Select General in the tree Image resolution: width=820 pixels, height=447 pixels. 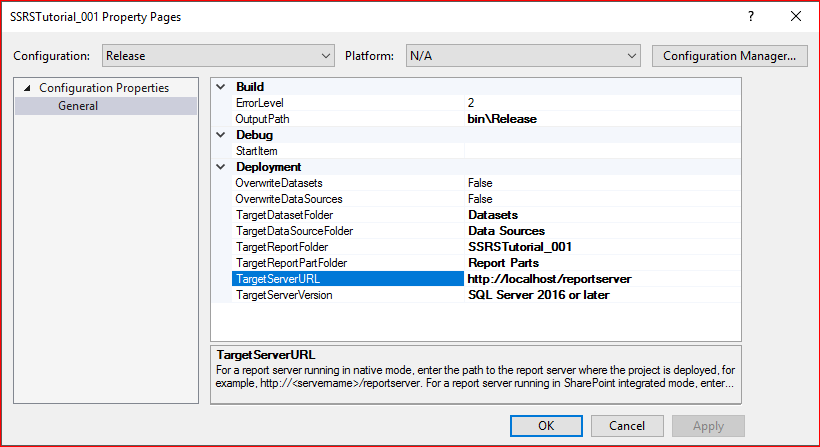click(x=78, y=106)
